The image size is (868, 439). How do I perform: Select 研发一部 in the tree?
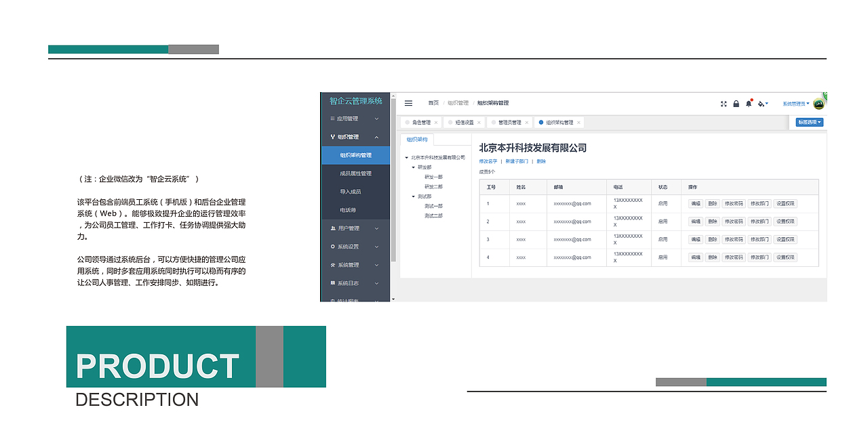point(433,177)
